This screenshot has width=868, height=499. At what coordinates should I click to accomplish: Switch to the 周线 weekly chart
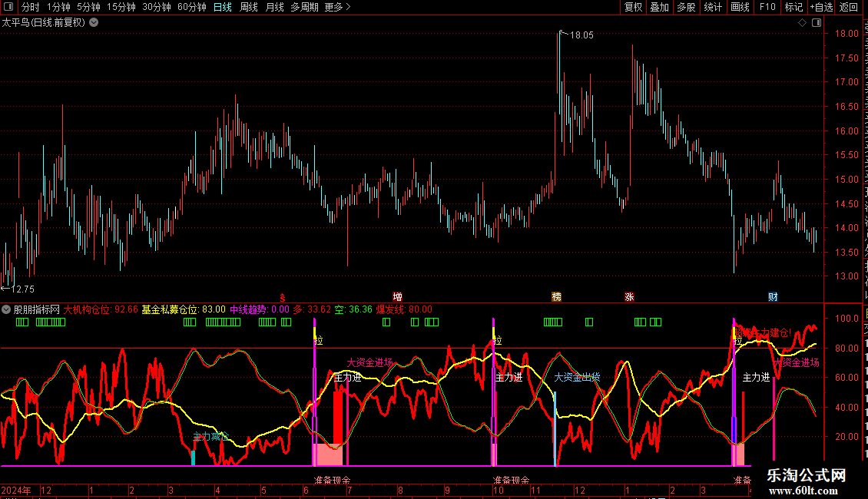click(x=249, y=7)
